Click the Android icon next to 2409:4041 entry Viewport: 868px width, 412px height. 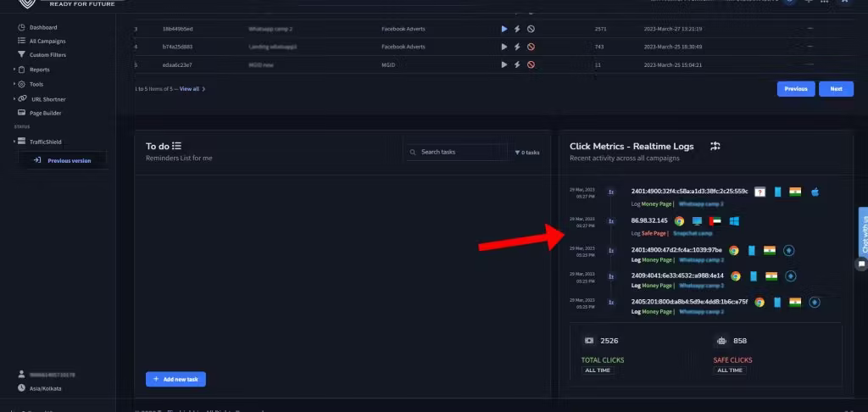tap(791, 276)
